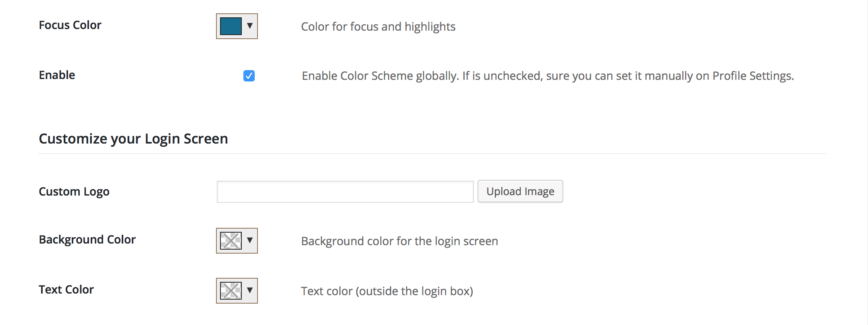868x325 pixels.
Task: Click the Text Color label
Action: [x=66, y=290]
